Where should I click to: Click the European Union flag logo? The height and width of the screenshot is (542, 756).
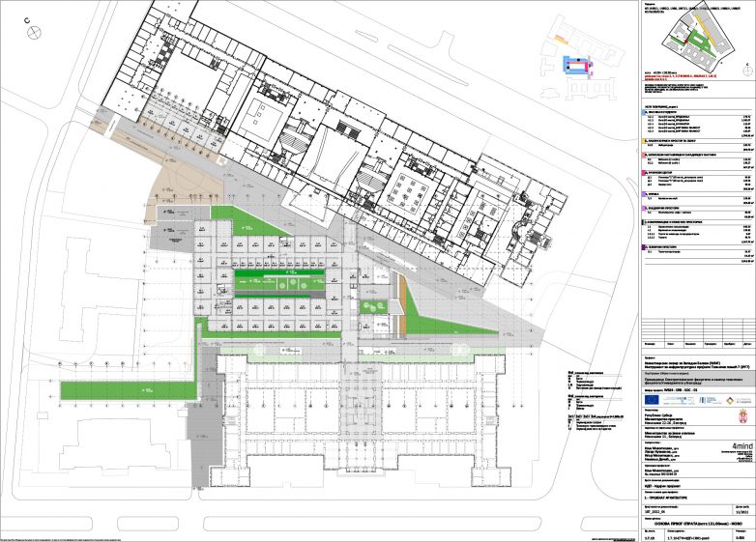[x=654, y=398]
